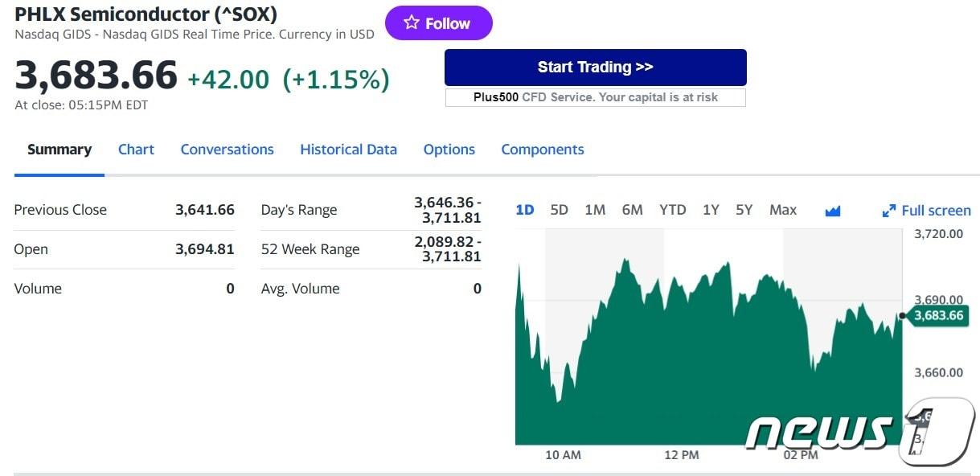Choose the 1M chart range

[595, 210]
